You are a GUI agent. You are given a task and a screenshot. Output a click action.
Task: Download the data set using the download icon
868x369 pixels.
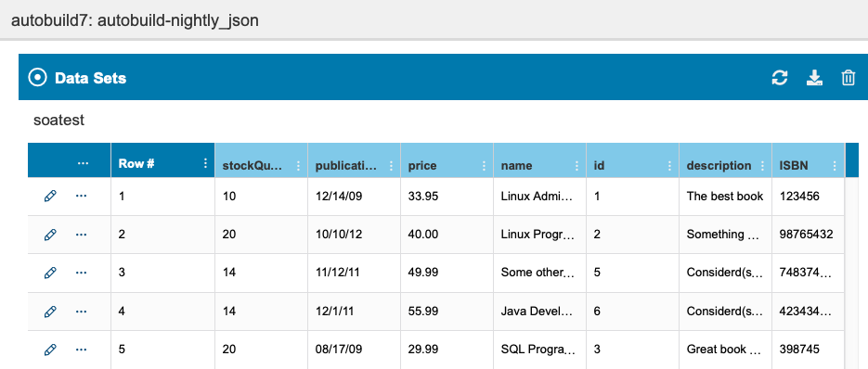(814, 78)
